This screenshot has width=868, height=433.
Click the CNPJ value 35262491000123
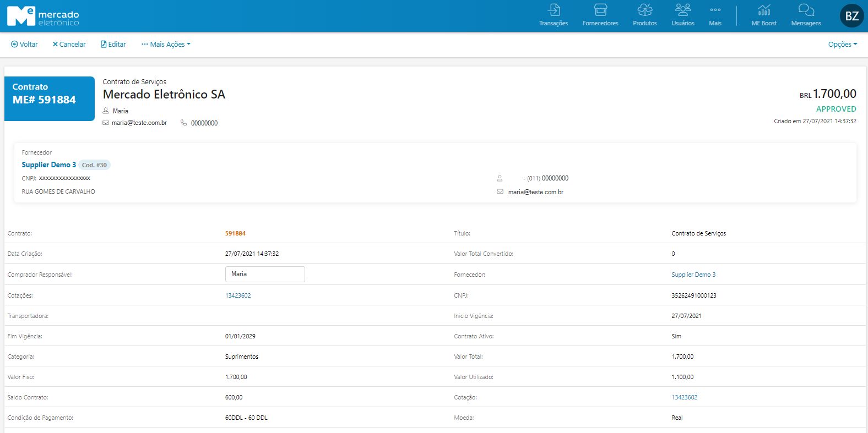(694, 295)
